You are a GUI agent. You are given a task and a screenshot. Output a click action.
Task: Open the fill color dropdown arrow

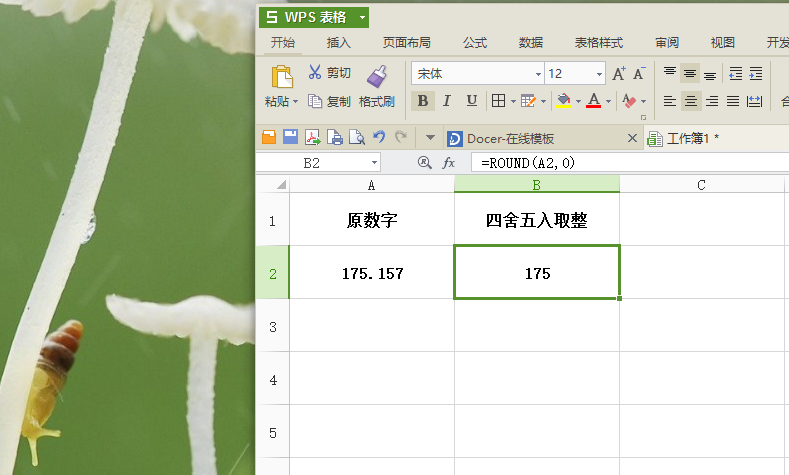click(578, 102)
